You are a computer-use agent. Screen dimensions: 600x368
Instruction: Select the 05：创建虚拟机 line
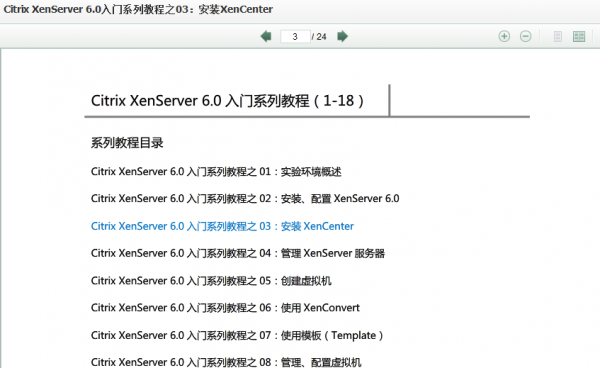pos(211,281)
